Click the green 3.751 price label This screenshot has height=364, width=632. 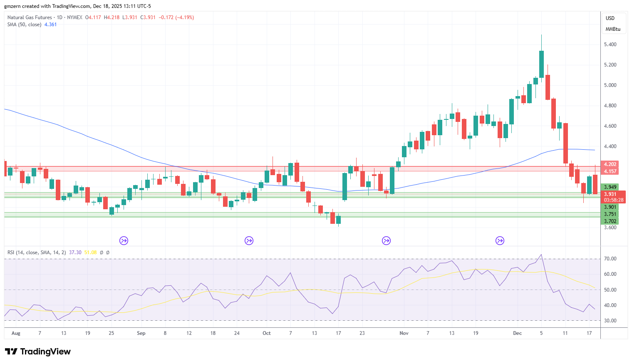(610, 214)
